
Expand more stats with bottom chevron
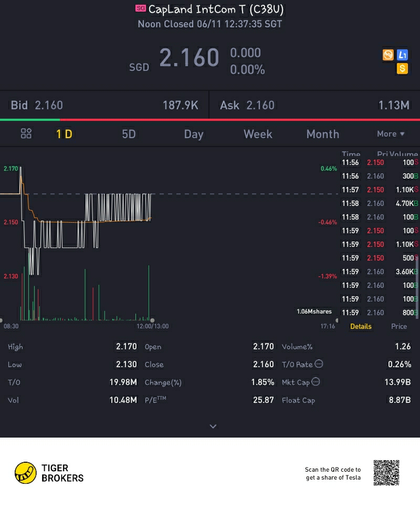pyautogui.click(x=213, y=426)
